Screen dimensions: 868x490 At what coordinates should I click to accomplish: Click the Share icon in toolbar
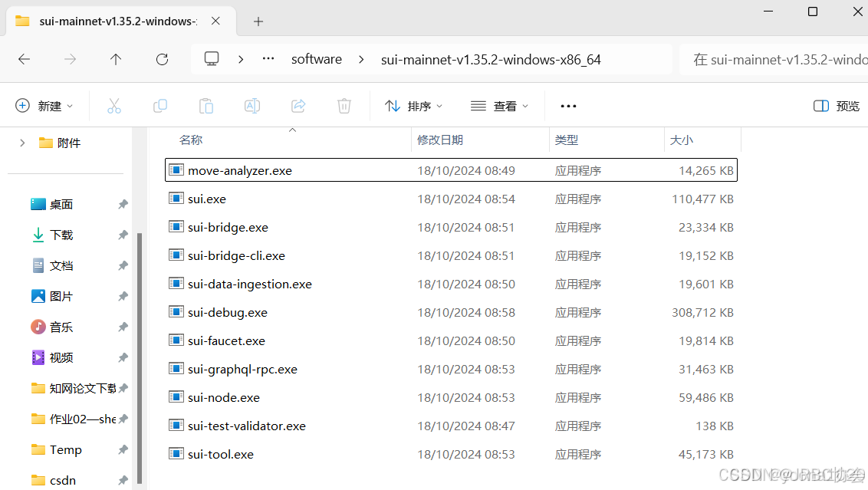pyautogui.click(x=298, y=106)
